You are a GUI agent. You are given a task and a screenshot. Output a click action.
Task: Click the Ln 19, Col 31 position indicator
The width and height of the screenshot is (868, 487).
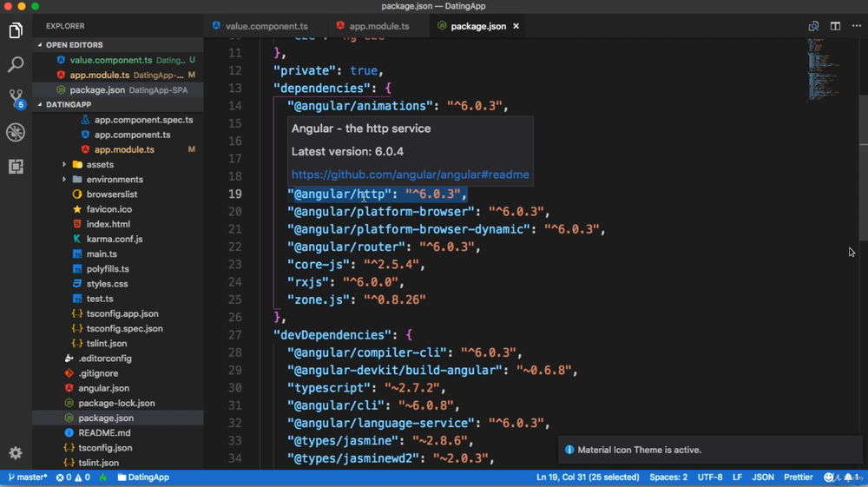click(x=588, y=477)
